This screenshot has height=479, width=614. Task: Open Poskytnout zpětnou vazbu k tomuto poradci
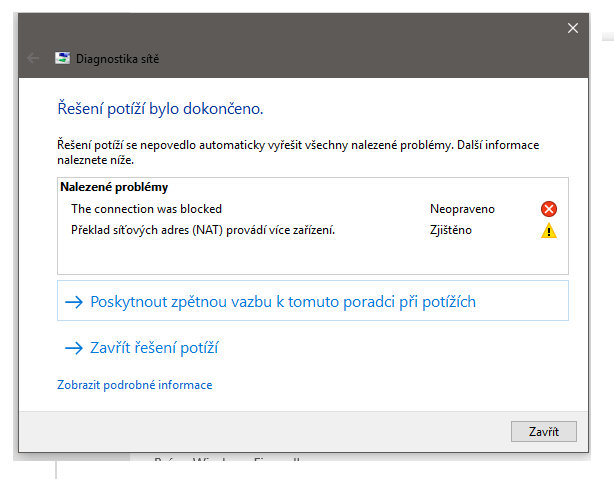[282, 301]
